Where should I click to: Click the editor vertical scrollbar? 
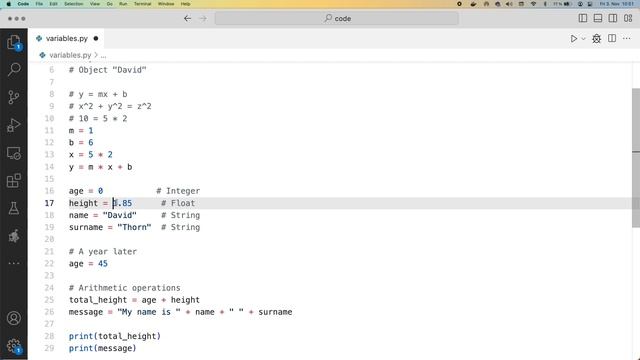636,158
